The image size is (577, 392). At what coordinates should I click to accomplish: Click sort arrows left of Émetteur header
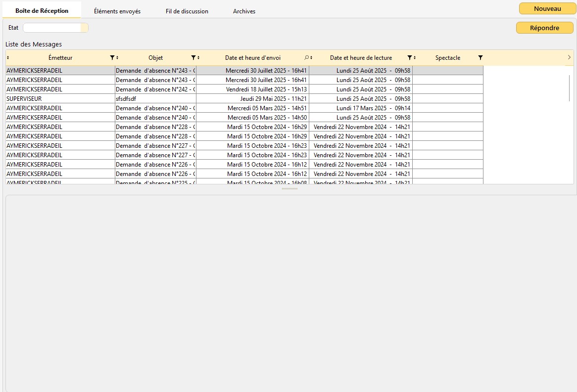pyautogui.click(x=8, y=58)
